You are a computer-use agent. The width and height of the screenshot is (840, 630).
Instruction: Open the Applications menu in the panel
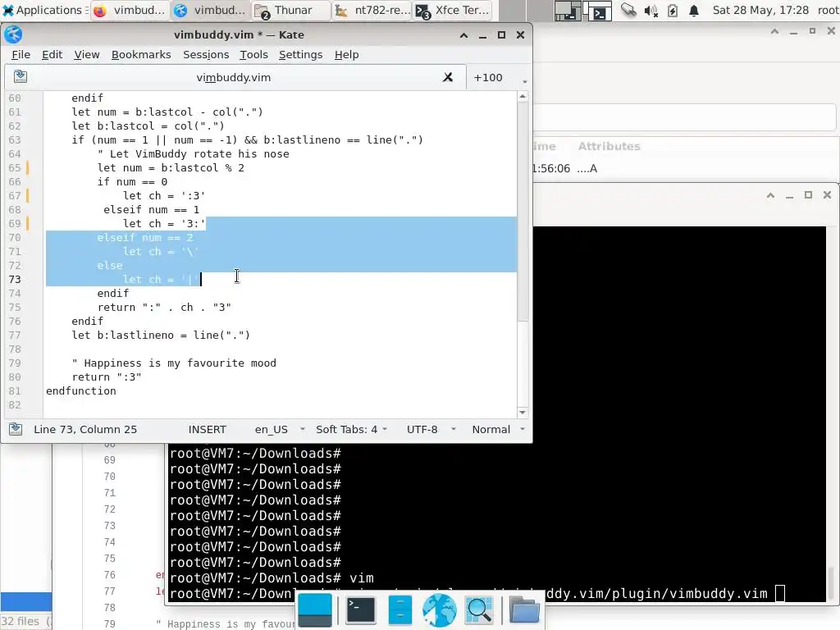point(44,10)
